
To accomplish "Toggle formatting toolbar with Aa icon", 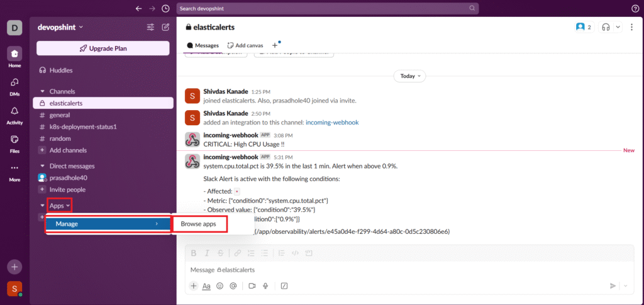I will (x=206, y=286).
